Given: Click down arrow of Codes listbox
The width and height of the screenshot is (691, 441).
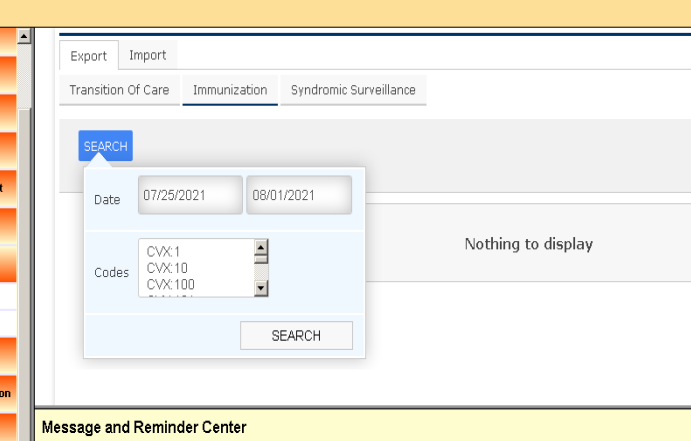Looking at the screenshot, I should point(261,289).
